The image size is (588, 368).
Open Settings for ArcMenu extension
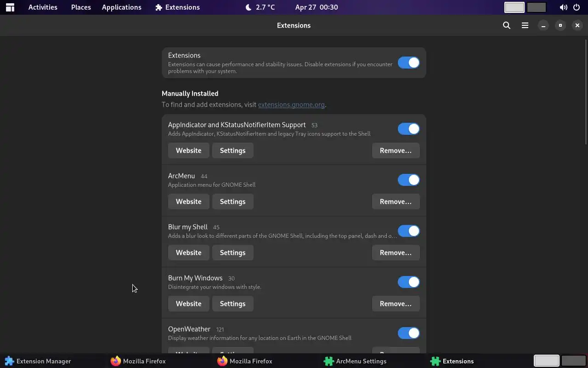tap(232, 201)
